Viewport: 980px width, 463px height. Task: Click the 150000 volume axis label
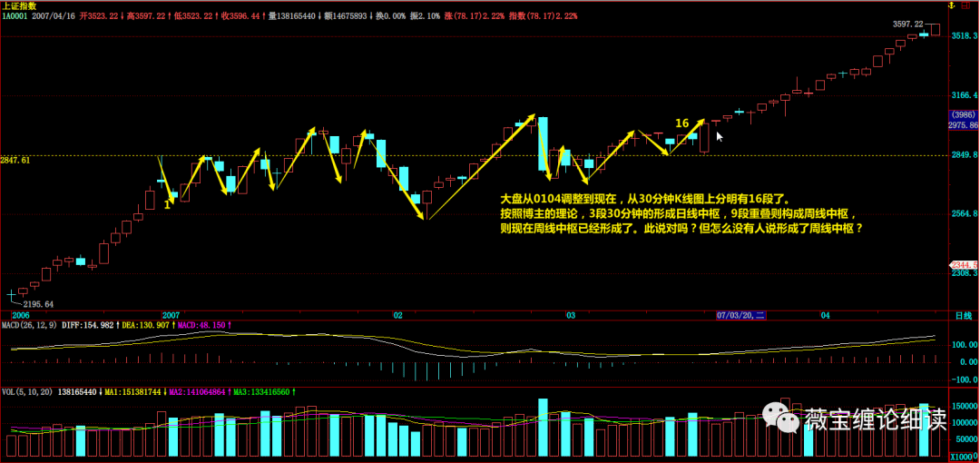coord(965,406)
